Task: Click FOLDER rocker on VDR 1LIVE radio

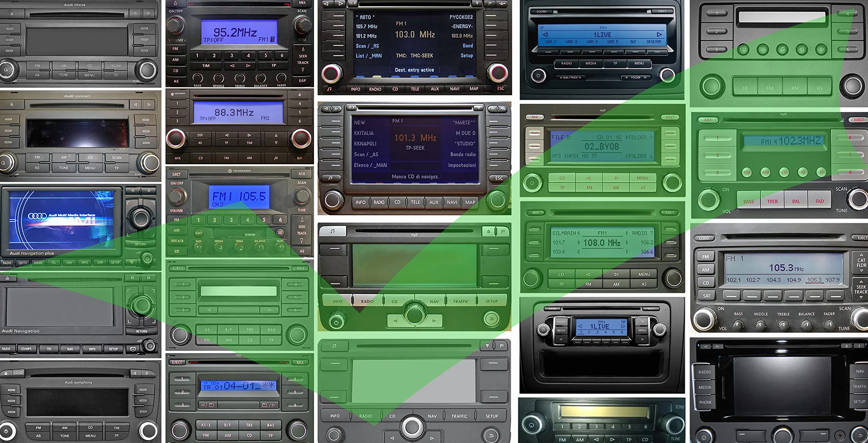Action: 636,77
